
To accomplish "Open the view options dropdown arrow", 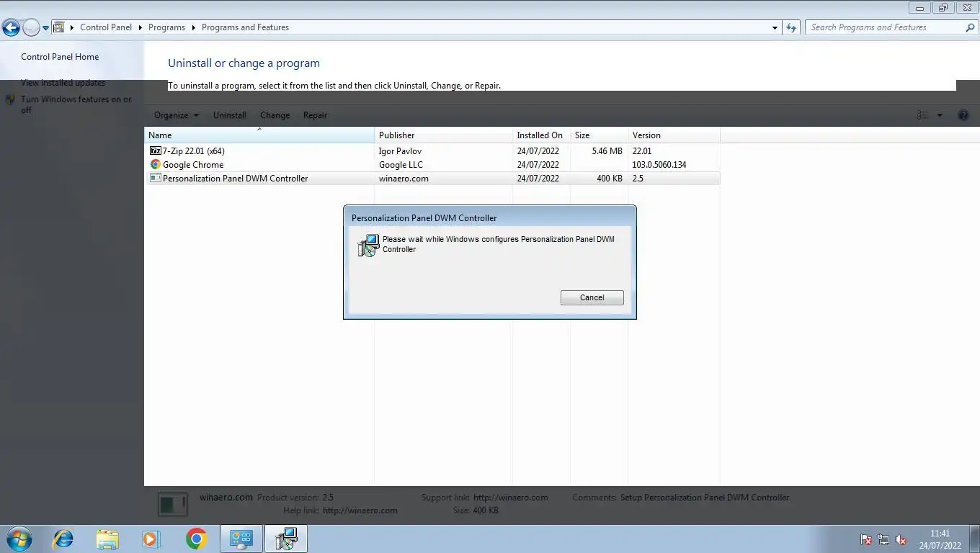I will (940, 115).
